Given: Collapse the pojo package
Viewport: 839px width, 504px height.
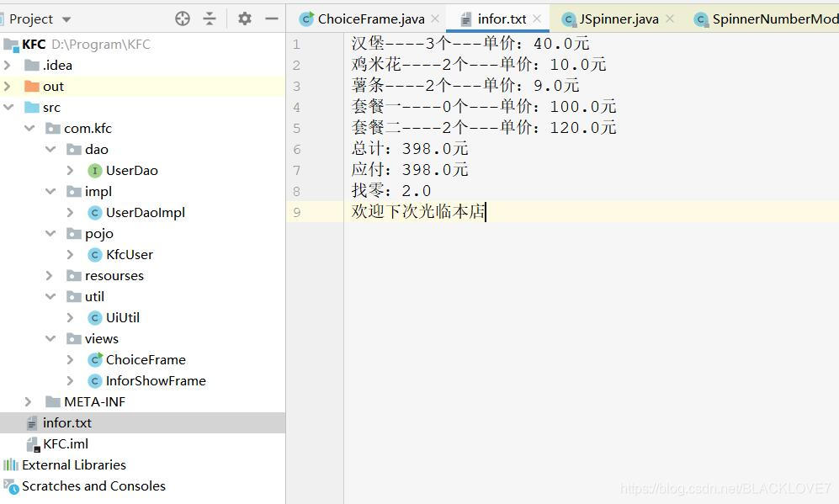Looking at the screenshot, I should tap(50, 233).
